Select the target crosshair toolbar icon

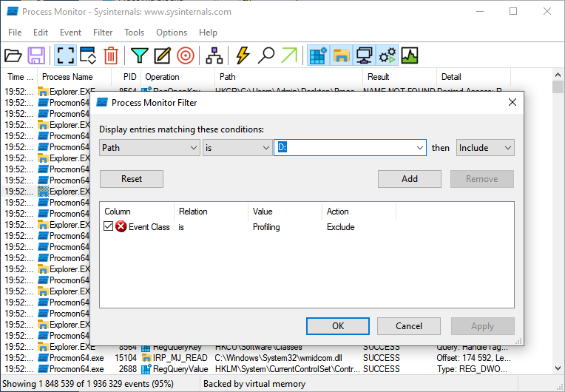click(x=186, y=55)
